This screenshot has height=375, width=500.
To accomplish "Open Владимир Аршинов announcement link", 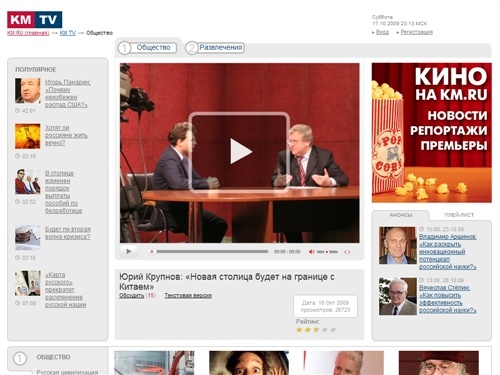I will point(448,252).
